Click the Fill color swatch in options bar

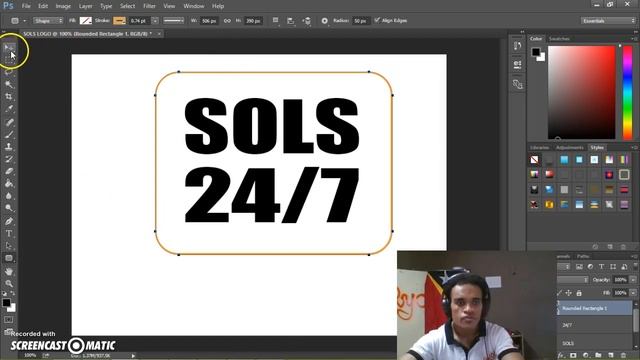(85, 20)
